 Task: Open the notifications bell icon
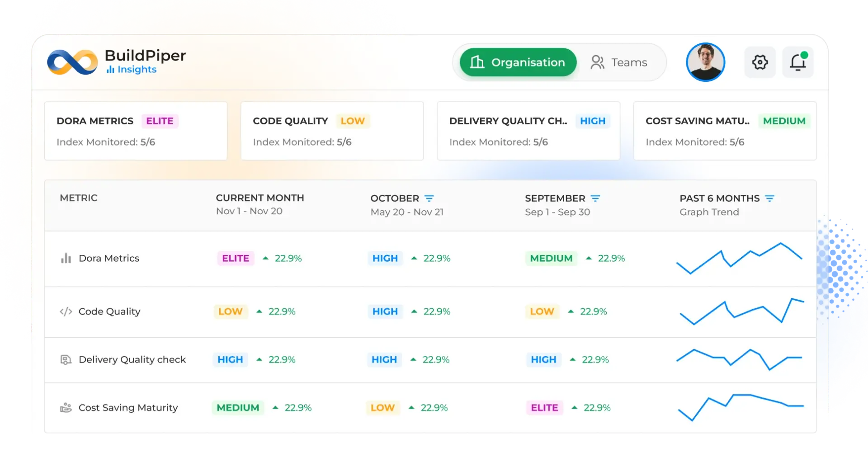tap(798, 62)
